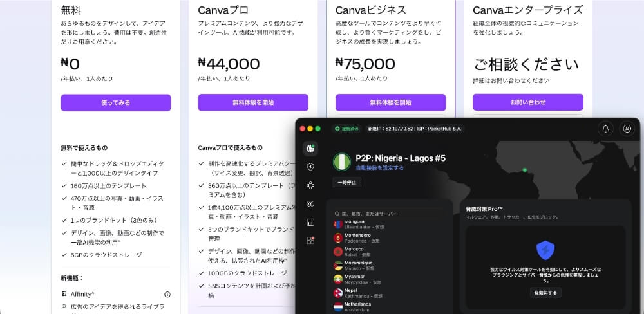
Task: Click the server search input field
Action: tap(390, 214)
